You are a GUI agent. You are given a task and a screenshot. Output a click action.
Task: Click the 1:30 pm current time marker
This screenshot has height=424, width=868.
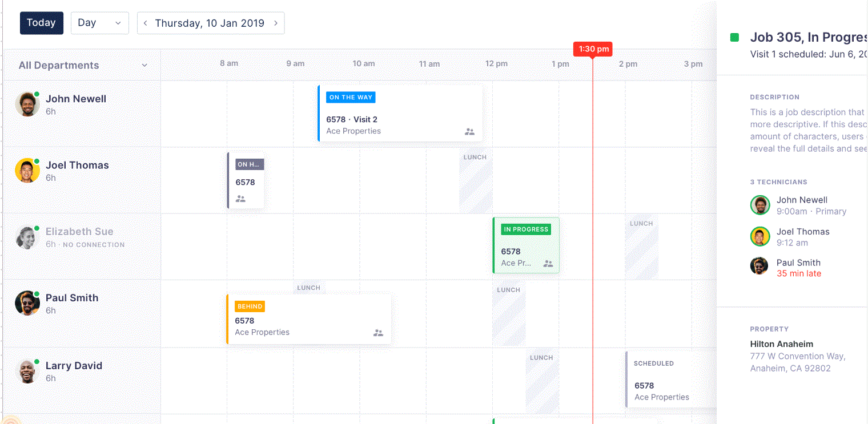(592, 49)
